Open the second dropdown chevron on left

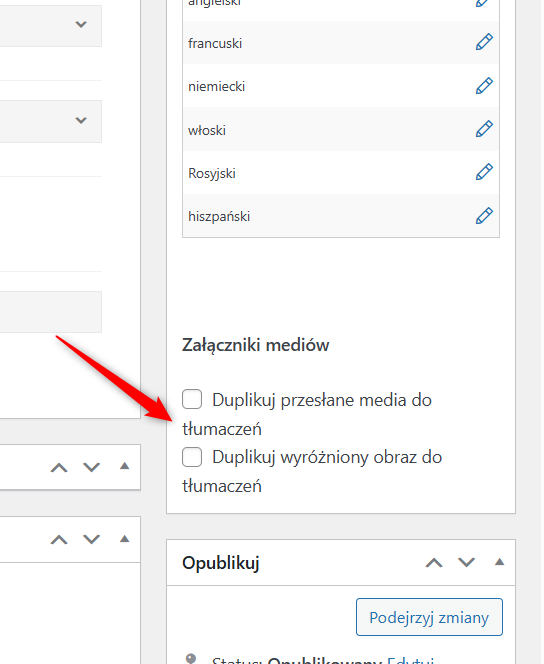point(81,121)
